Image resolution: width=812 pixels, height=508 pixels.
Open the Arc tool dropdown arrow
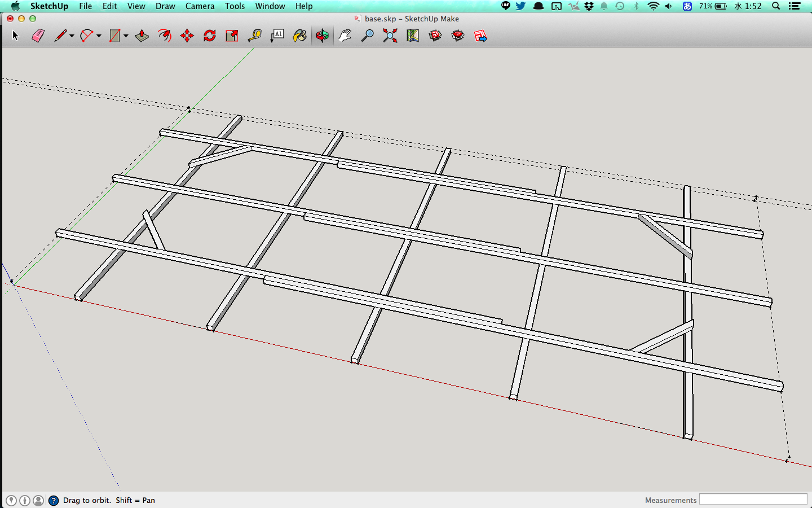(99, 36)
